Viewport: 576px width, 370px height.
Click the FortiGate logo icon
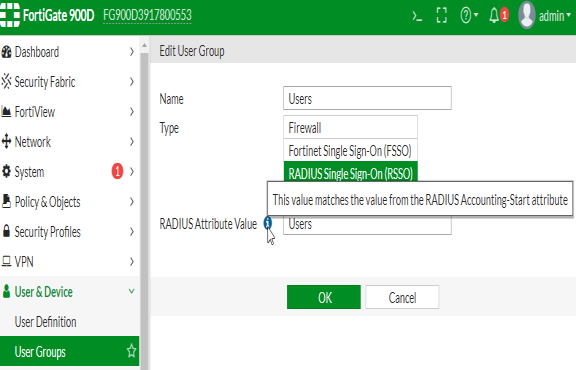(x=10, y=15)
